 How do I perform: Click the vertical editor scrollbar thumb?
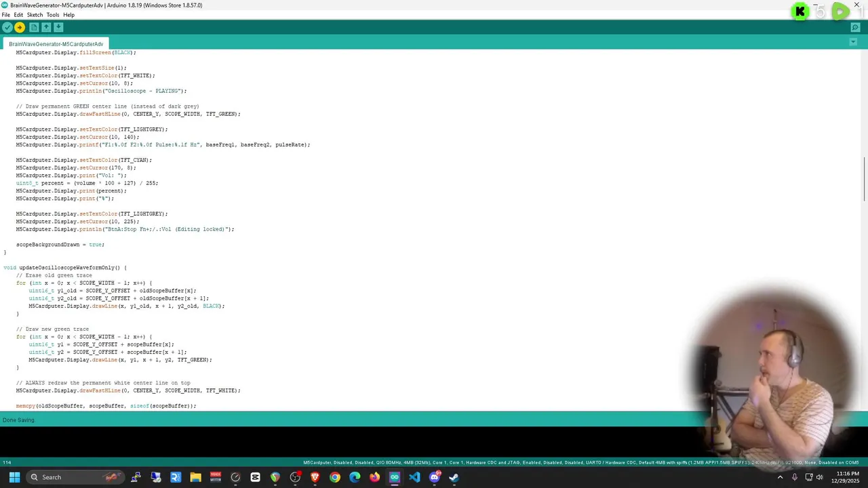pos(864,179)
